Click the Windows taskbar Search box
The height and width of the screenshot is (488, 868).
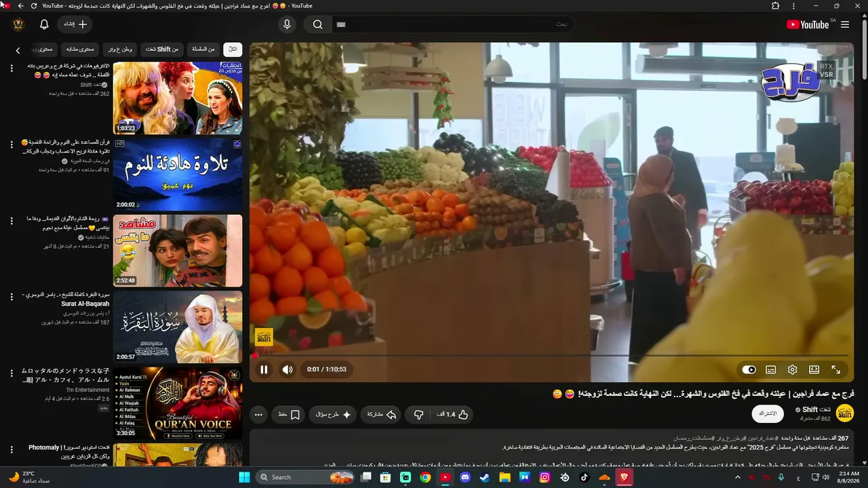[307, 477]
